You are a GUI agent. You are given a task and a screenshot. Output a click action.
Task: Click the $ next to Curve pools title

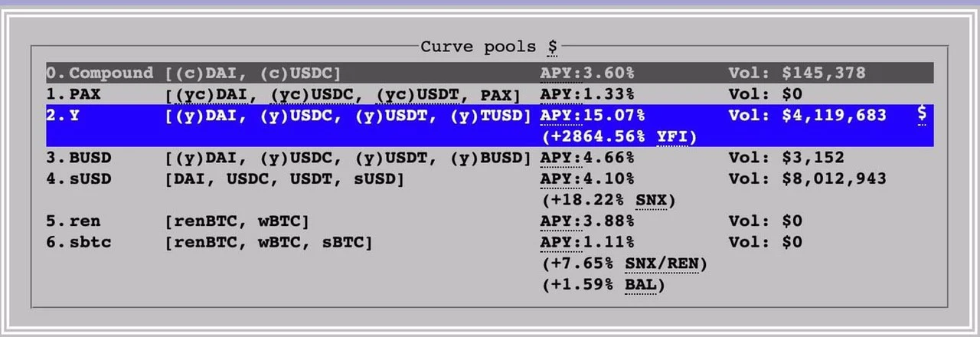click(x=552, y=47)
